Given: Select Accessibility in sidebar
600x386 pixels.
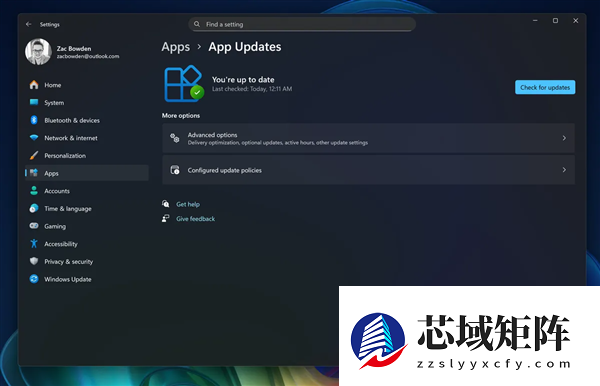Looking at the screenshot, I should pos(87,243).
